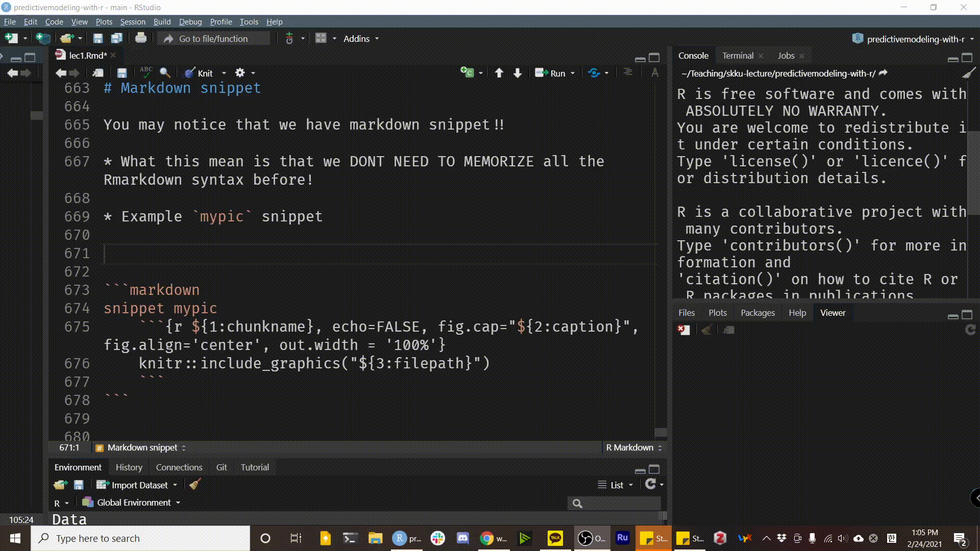Click the editor Go back arrow
The height and width of the screenshot is (551, 980).
click(x=61, y=73)
